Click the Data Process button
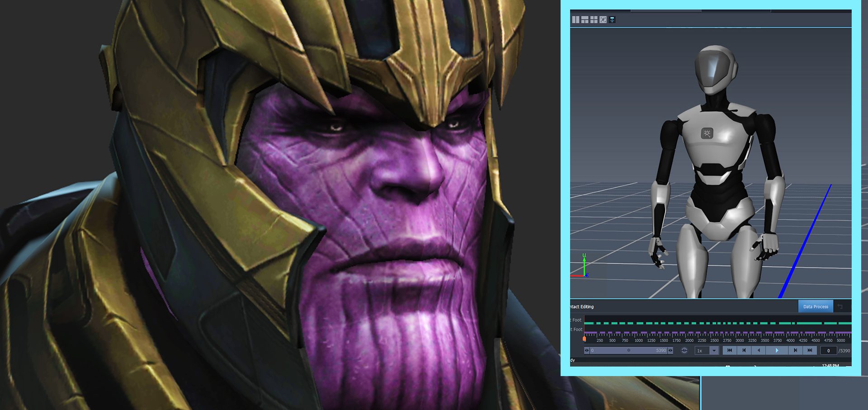 tap(816, 306)
